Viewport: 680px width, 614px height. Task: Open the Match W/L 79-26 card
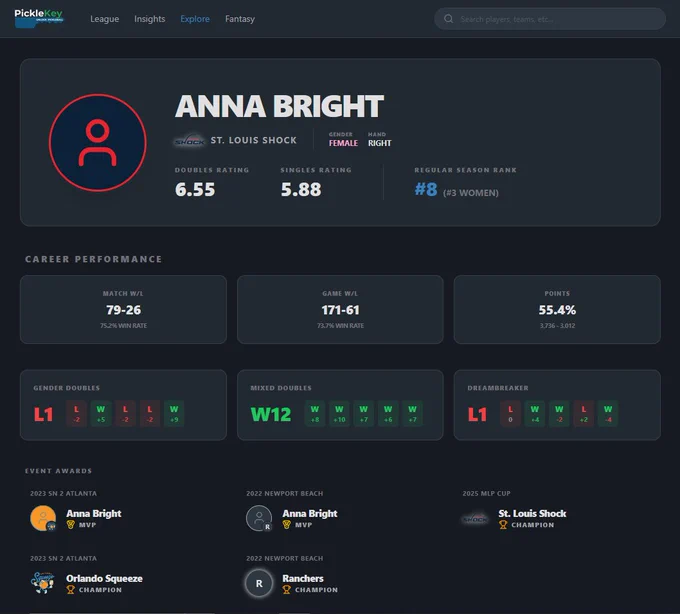click(x=123, y=309)
